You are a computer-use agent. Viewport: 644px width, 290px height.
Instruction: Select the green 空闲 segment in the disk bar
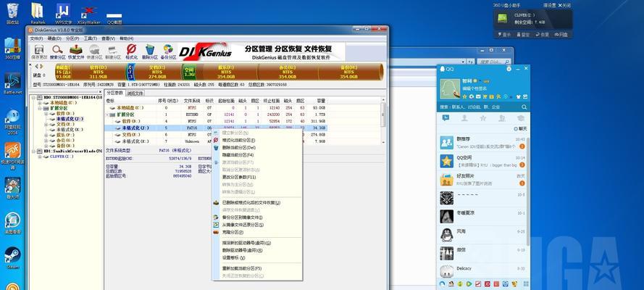pos(188,72)
